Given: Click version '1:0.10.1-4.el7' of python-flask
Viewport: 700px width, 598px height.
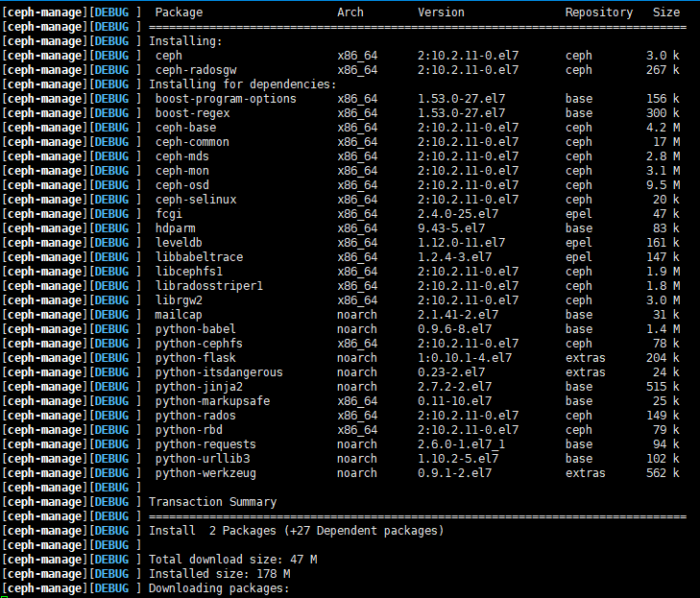Looking at the screenshot, I should (x=465, y=358).
